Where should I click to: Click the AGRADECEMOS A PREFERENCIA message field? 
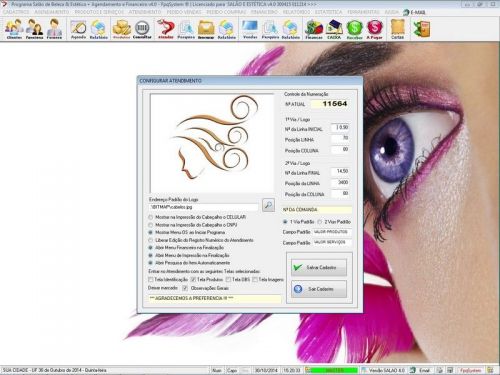215,298
